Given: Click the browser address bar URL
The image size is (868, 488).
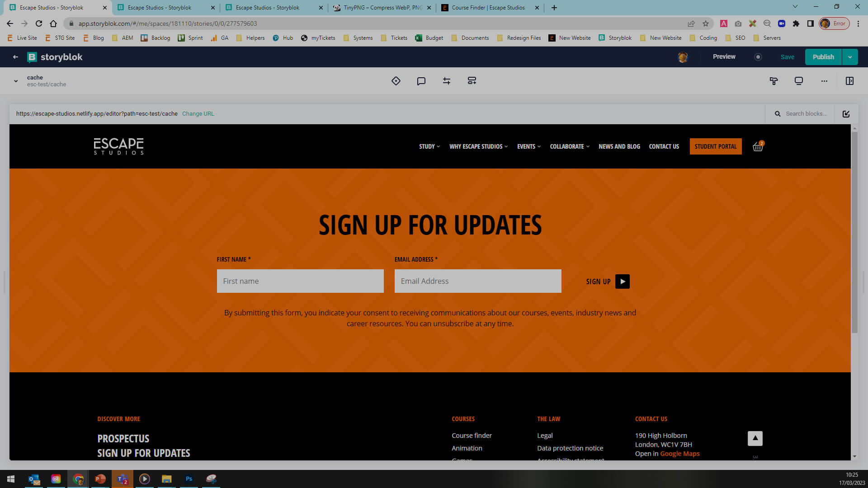Looking at the screenshot, I should tap(168, 23).
